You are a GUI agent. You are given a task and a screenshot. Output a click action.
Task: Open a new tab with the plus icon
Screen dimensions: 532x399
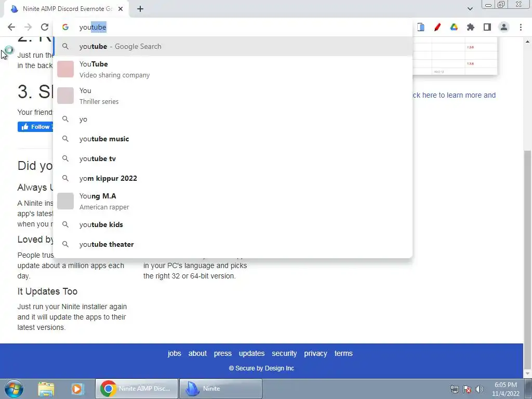(x=140, y=9)
